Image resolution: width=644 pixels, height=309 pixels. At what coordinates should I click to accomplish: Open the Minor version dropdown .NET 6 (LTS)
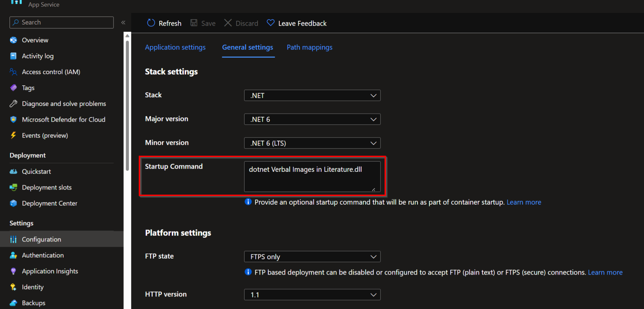click(x=312, y=143)
